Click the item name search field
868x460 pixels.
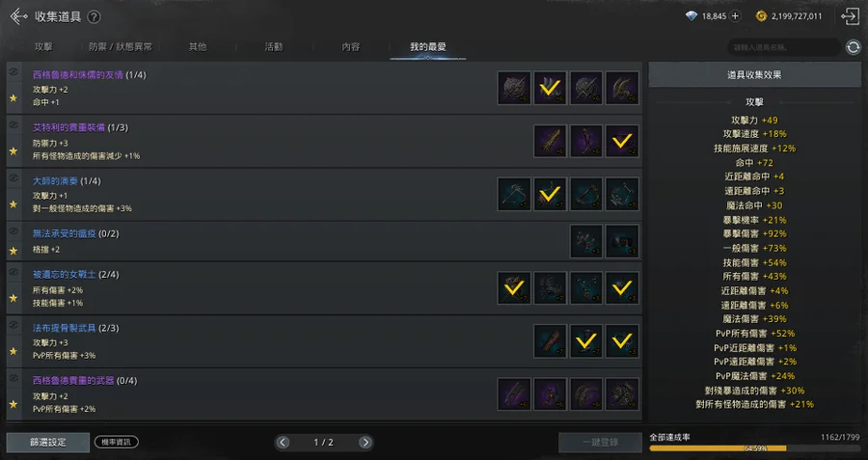click(x=784, y=47)
